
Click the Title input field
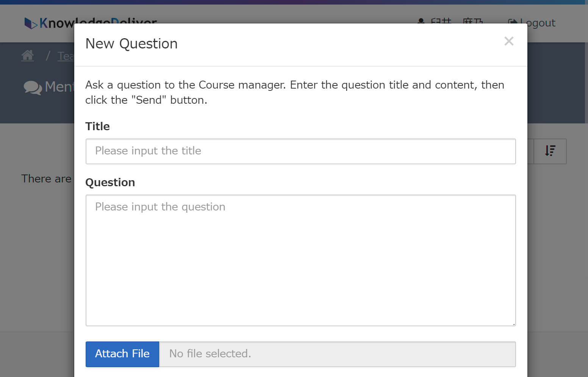[300, 151]
